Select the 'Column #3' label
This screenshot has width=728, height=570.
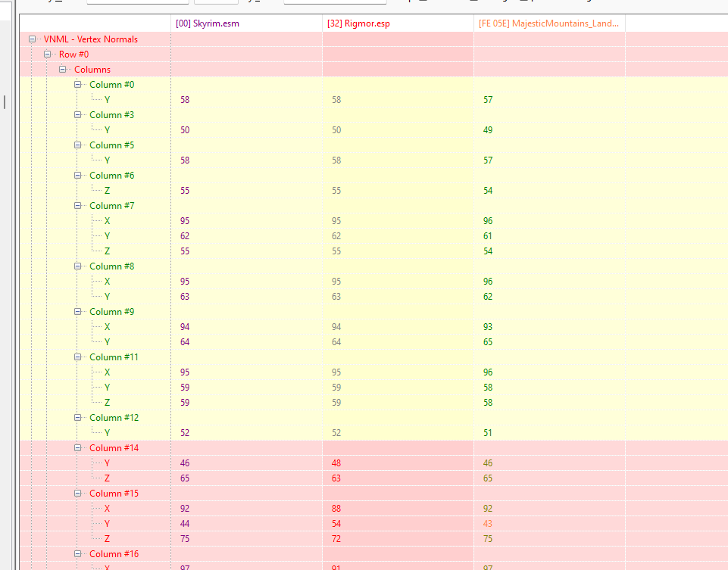[112, 115]
